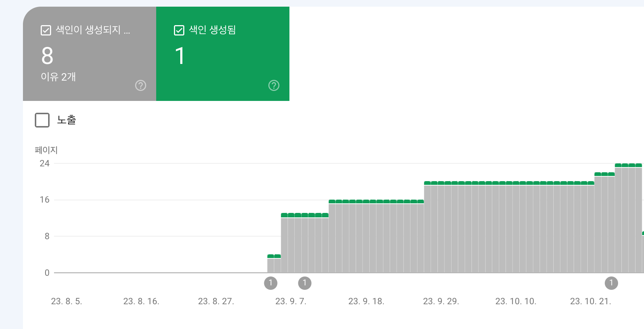Open help icon on gray not-indexed card
Image resolution: width=644 pixels, height=329 pixels.
pos(141,85)
